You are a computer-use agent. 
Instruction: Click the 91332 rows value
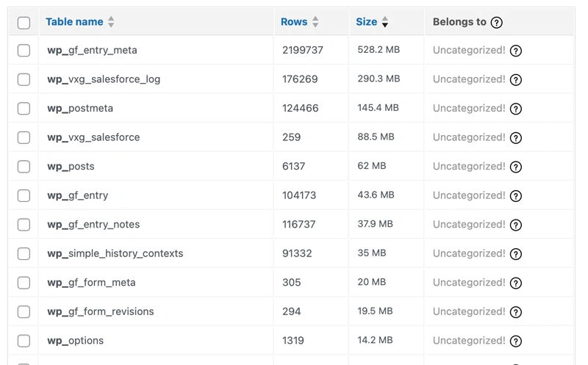click(297, 253)
